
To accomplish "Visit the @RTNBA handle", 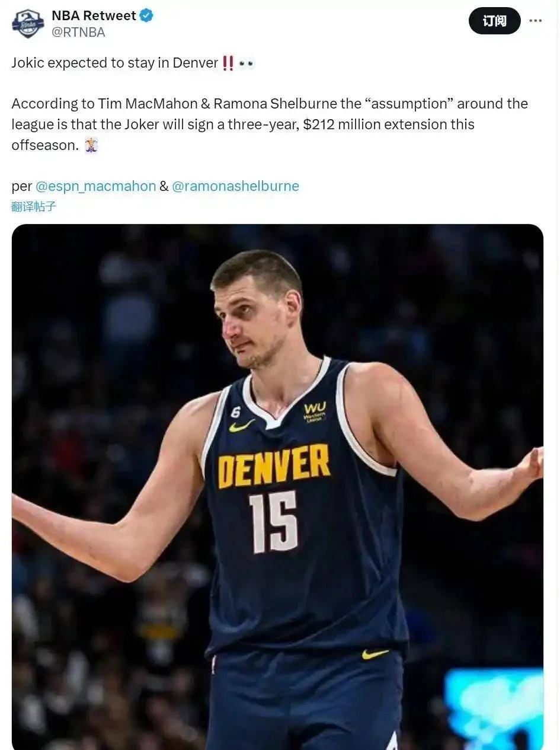I will click(x=78, y=33).
